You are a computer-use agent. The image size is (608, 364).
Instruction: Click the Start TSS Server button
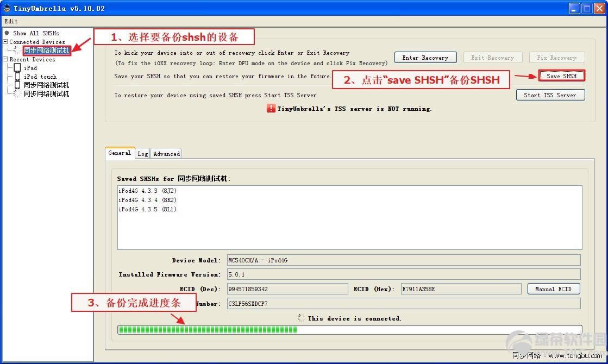[550, 95]
